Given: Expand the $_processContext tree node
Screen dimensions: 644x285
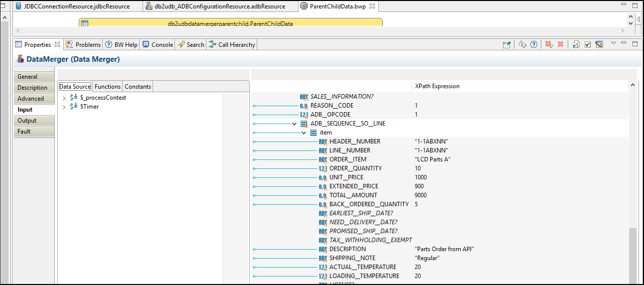Looking at the screenshot, I should 64,98.
